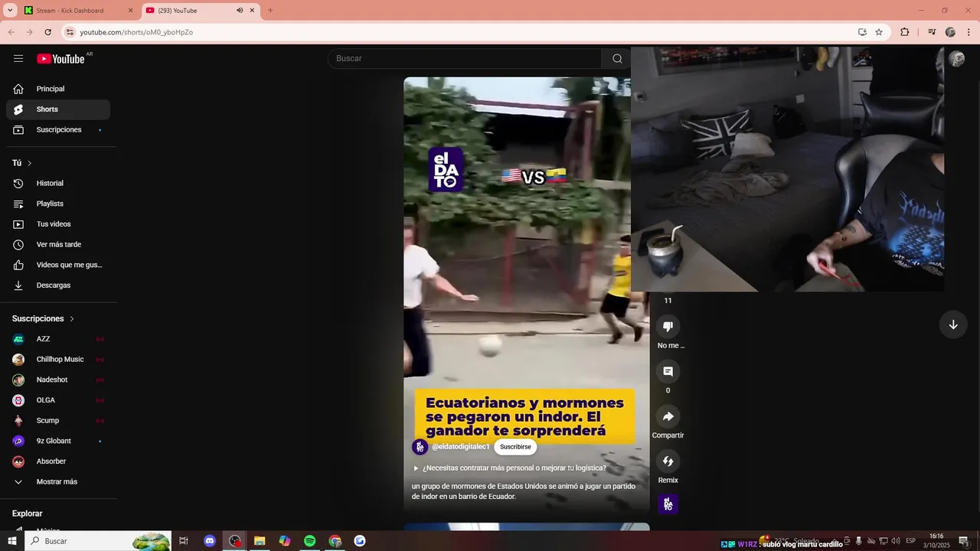Image resolution: width=980 pixels, height=551 pixels.
Task: Open the OLGA channel
Action: click(x=58, y=400)
